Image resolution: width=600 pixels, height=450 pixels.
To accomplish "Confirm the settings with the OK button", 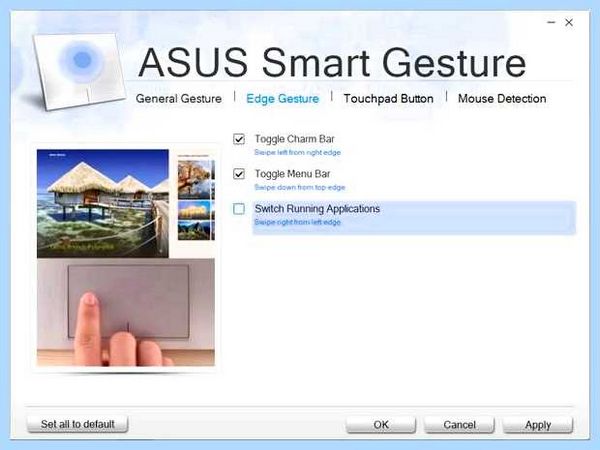I will pos(381,425).
